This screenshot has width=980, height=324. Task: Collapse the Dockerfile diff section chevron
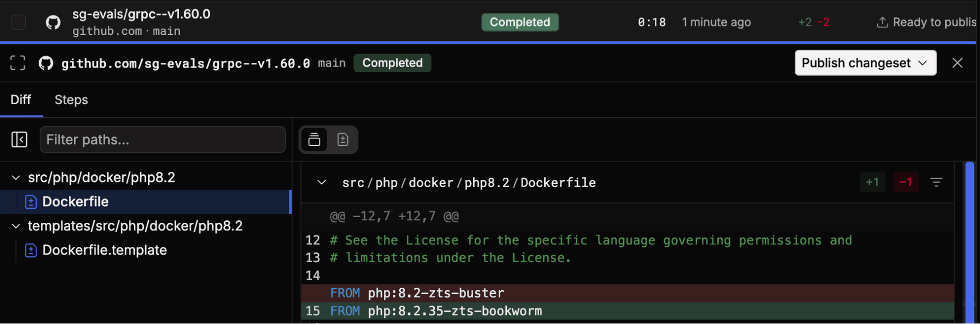[x=322, y=182]
